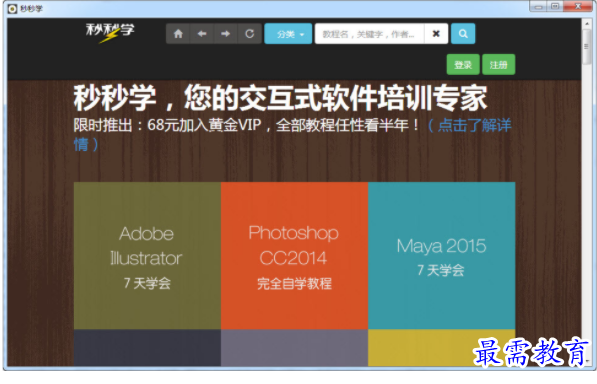Click the green 登录 login button
Image resolution: width=597 pixels, height=384 pixels.
pos(463,65)
